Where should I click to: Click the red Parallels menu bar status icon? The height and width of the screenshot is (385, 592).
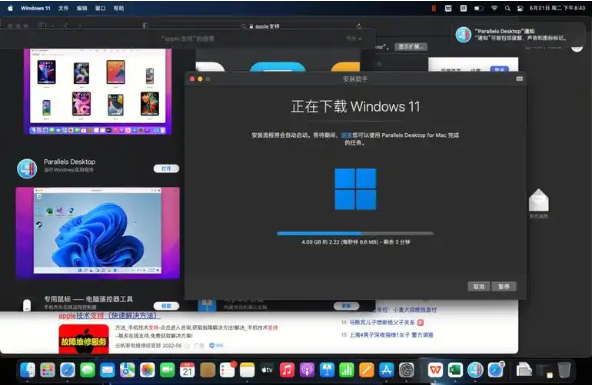point(433,8)
